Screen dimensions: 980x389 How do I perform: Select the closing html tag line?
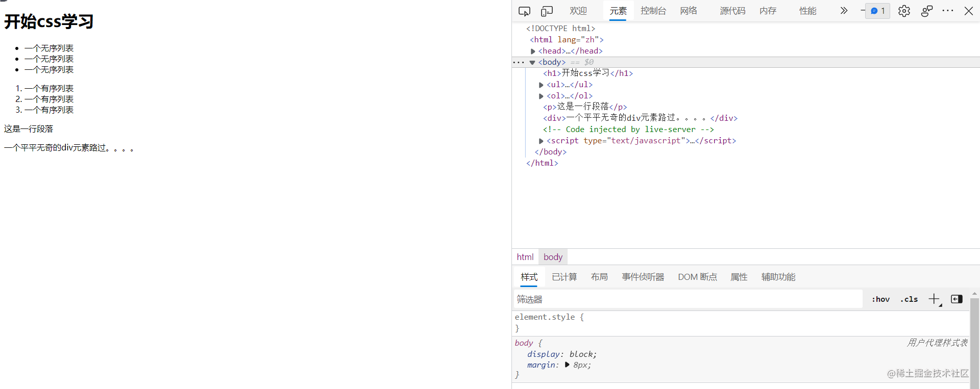pos(542,163)
